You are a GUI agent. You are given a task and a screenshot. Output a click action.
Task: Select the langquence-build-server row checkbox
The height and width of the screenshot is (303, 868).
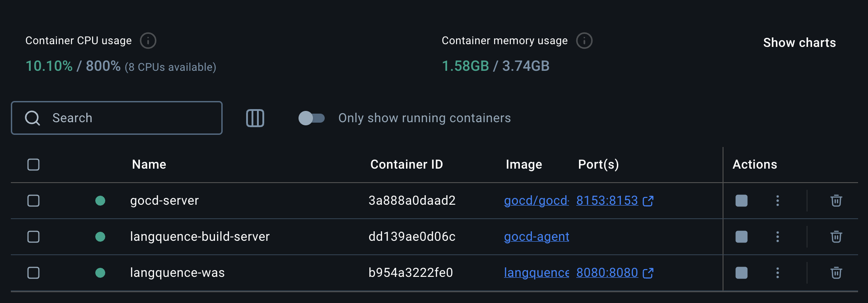[33, 237]
